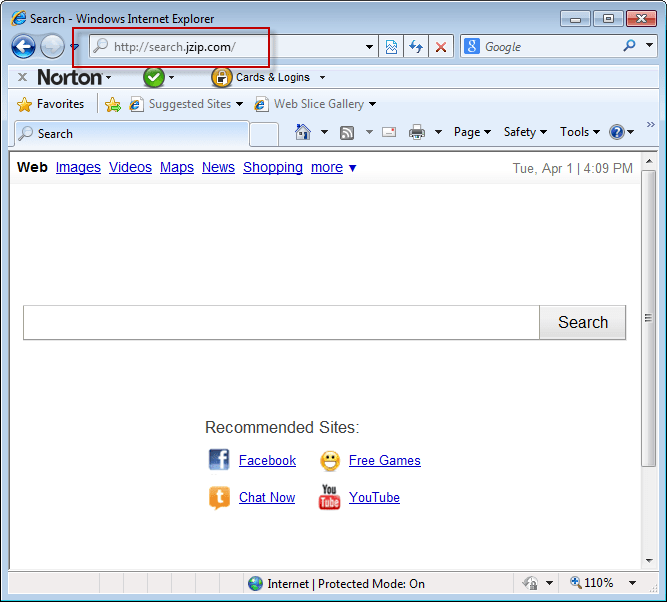The height and width of the screenshot is (602, 667).
Task: Click the smiley Free Games icon
Action: (x=330, y=461)
